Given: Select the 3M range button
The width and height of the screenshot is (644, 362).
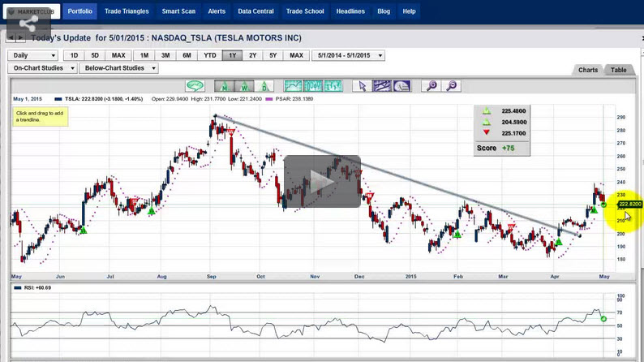Looking at the screenshot, I should pos(165,55).
